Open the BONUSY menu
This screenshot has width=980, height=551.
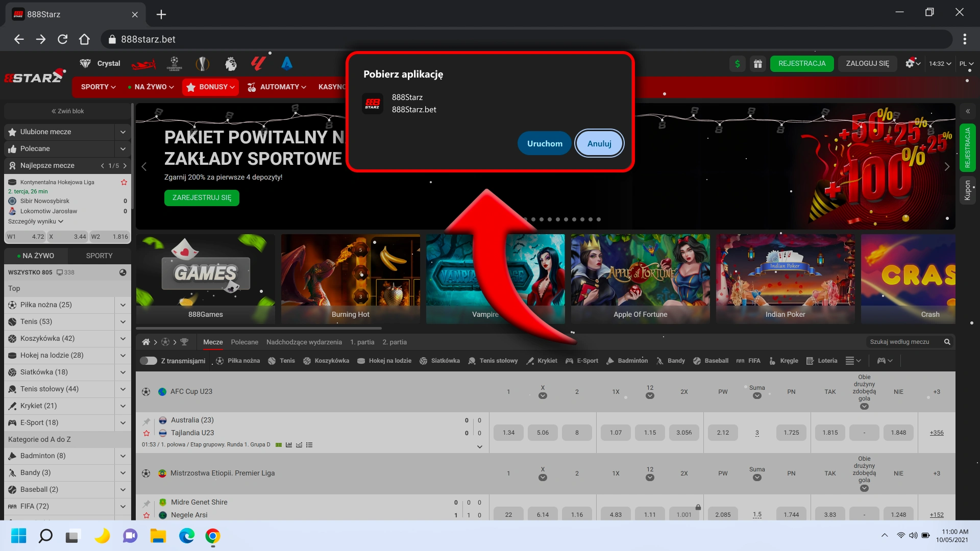(210, 87)
